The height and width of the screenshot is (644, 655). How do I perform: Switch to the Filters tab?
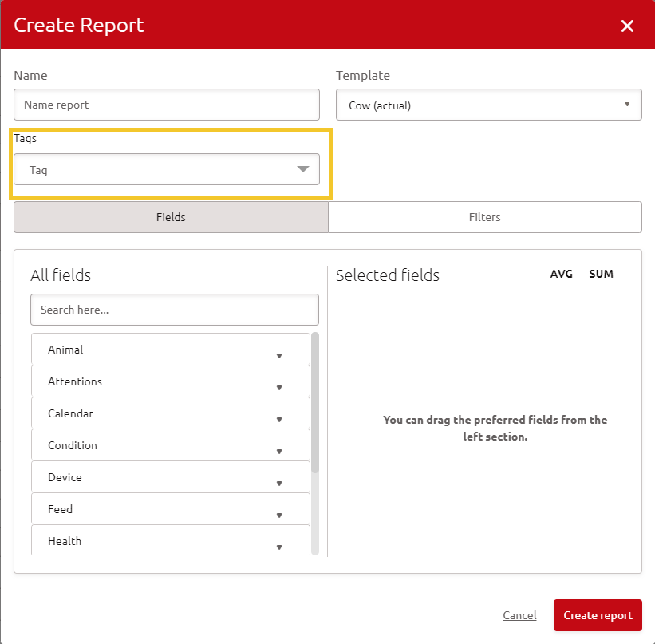[x=485, y=217]
